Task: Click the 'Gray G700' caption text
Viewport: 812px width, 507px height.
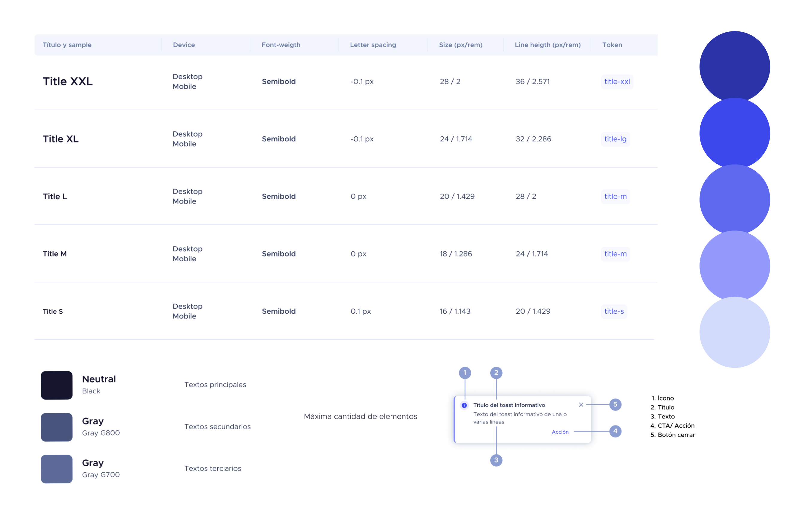Action: tap(101, 475)
